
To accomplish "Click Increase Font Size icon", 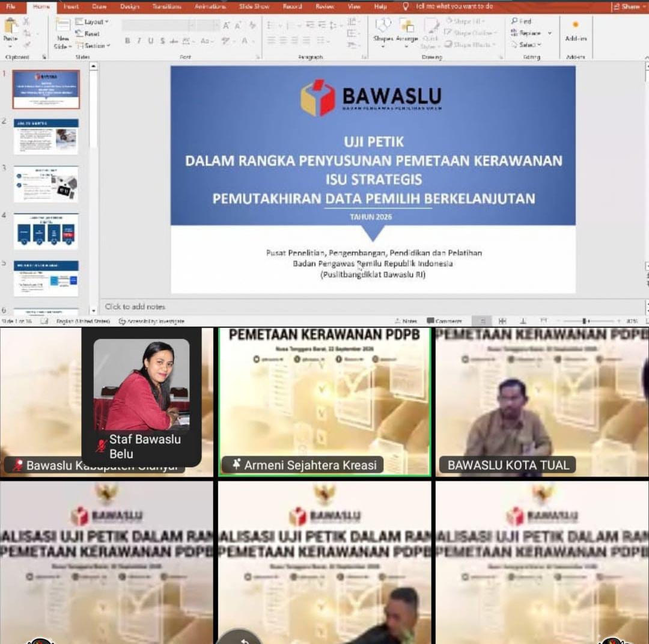I will [226, 26].
